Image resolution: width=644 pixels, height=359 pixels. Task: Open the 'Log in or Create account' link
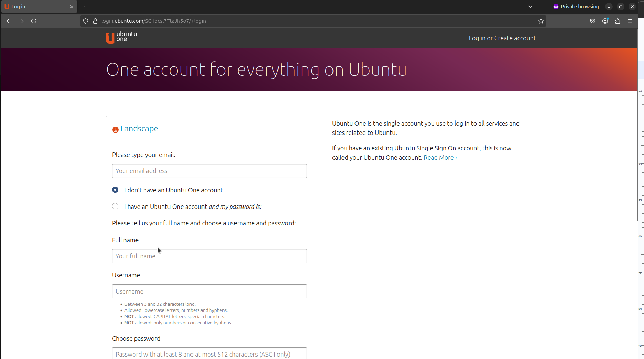point(502,38)
